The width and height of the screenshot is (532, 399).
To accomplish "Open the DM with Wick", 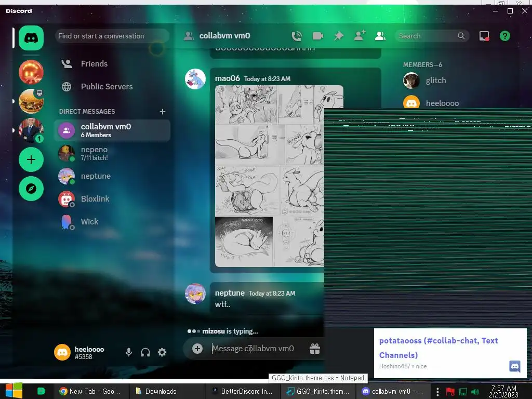I will (112, 221).
